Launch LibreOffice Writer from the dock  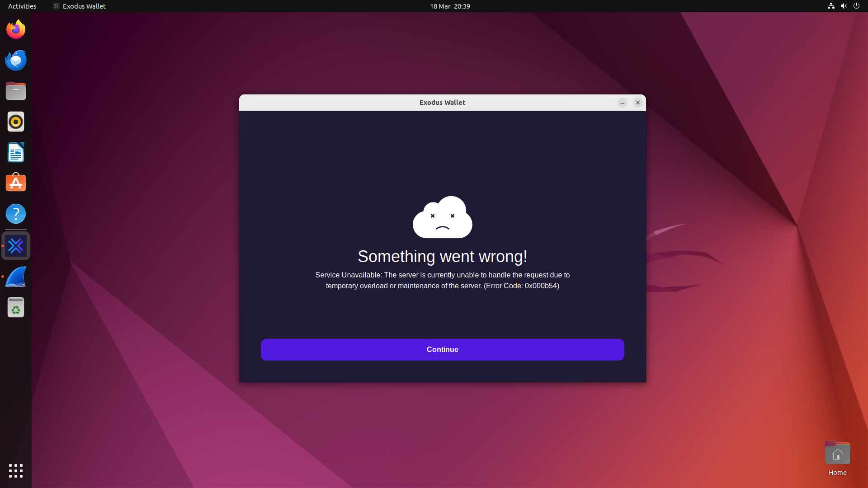(x=16, y=153)
